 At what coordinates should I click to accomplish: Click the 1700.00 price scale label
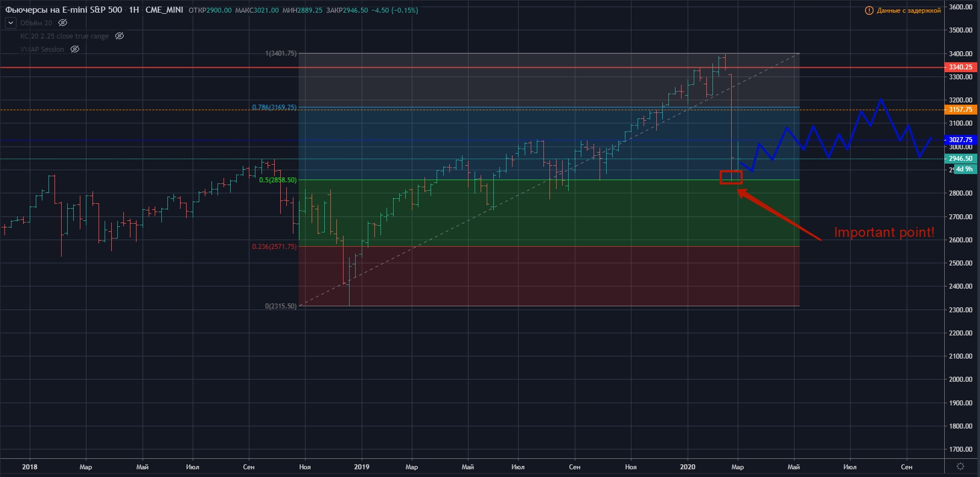pyautogui.click(x=961, y=449)
